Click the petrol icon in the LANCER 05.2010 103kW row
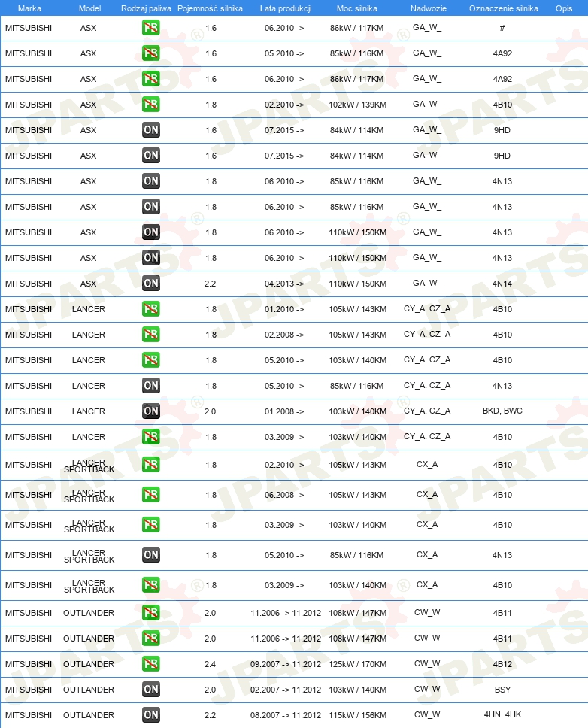 pos(151,359)
